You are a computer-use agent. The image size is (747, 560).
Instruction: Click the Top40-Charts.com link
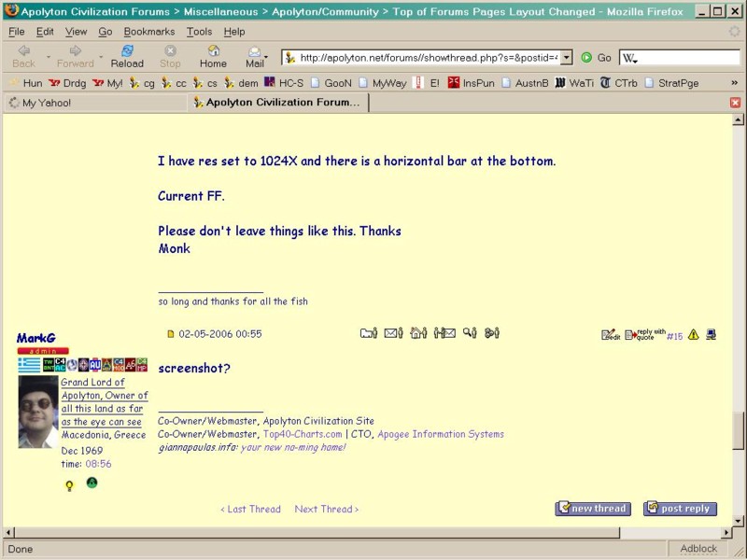click(303, 434)
